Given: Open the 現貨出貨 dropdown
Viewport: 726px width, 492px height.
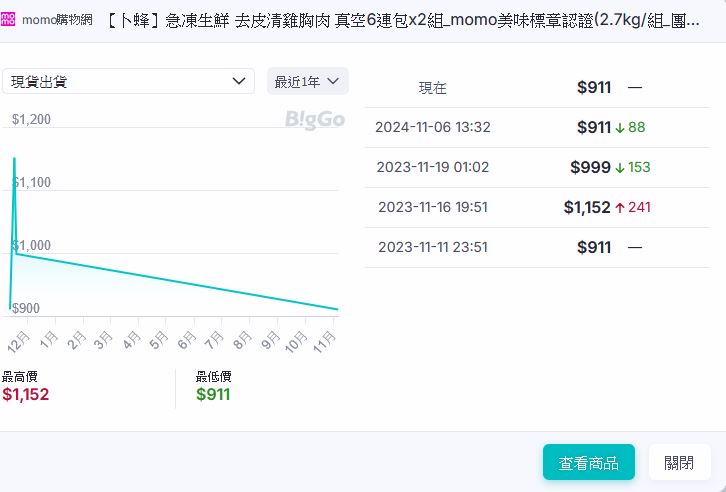Looking at the screenshot, I should coord(128,81).
